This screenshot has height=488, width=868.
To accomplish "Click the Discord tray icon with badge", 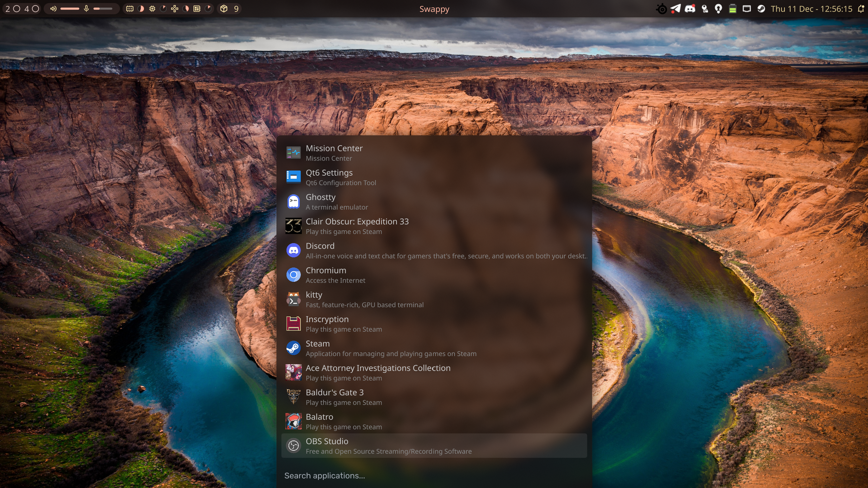I will click(690, 9).
